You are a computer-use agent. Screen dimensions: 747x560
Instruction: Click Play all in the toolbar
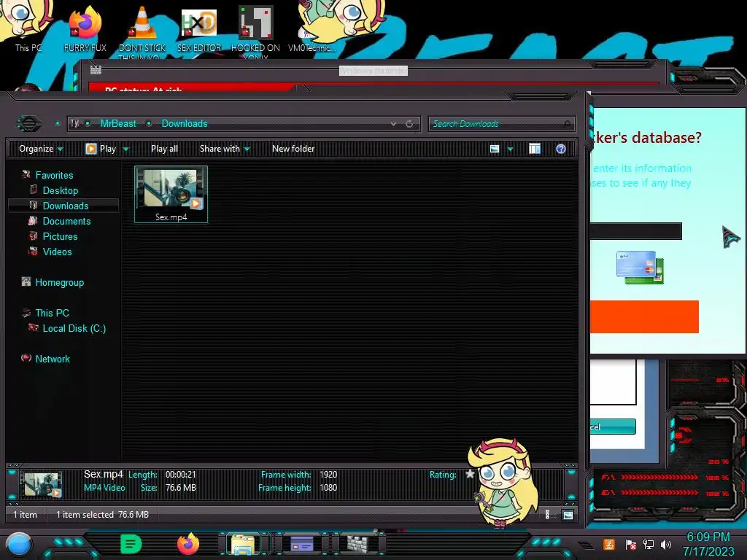pos(164,149)
